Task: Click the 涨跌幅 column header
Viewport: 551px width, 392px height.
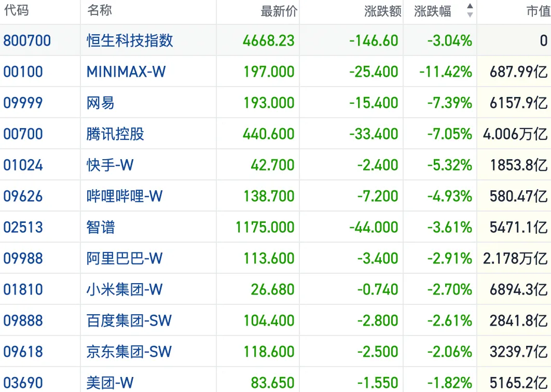Action: pos(432,11)
